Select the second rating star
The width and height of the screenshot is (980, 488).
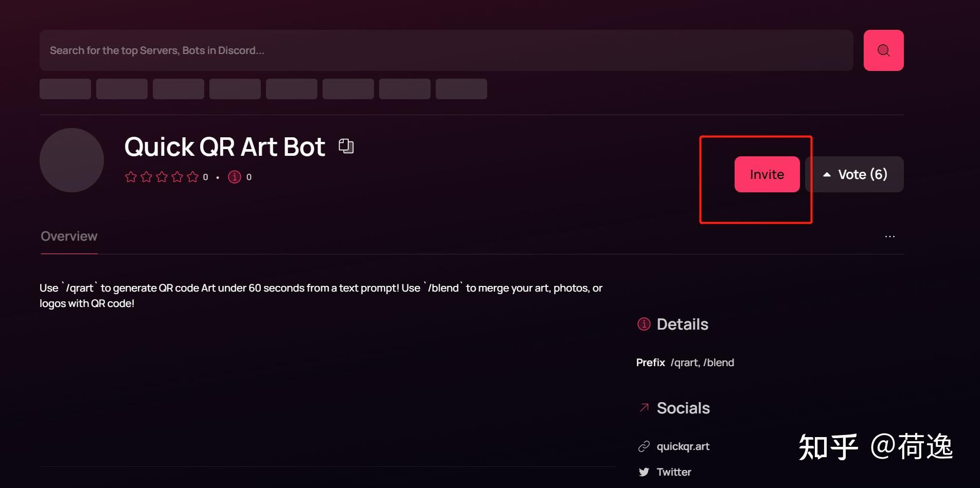coord(146,177)
